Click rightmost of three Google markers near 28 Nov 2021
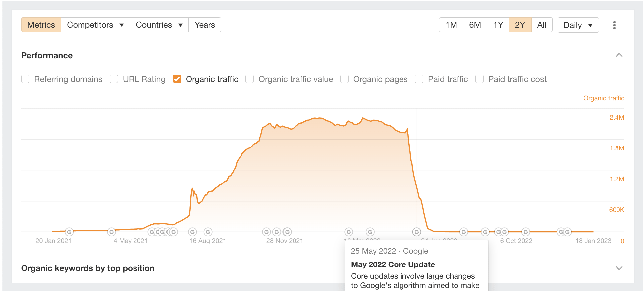 [x=287, y=232]
